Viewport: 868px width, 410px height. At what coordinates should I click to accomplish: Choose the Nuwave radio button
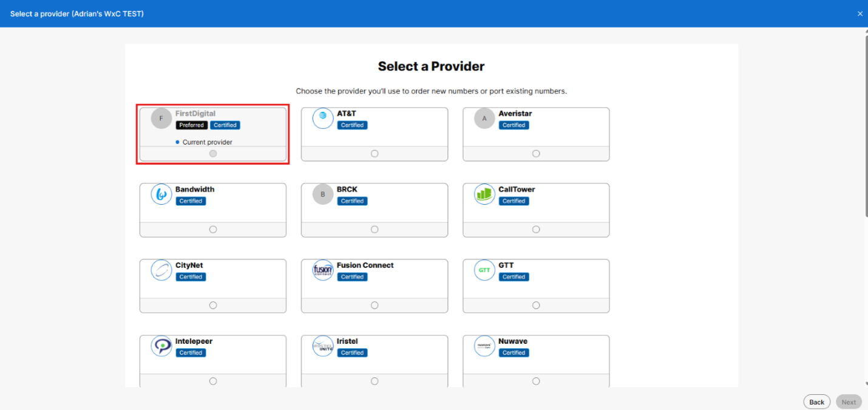pyautogui.click(x=536, y=381)
